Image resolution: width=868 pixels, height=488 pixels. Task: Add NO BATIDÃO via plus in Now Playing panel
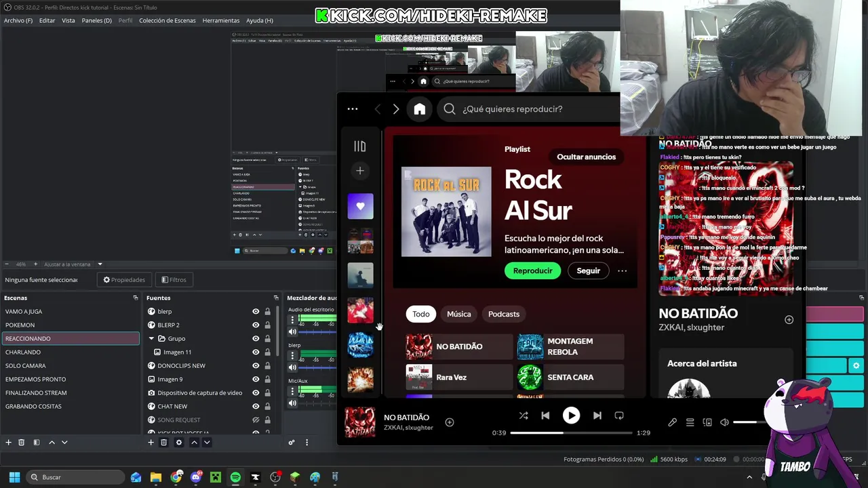coord(789,320)
